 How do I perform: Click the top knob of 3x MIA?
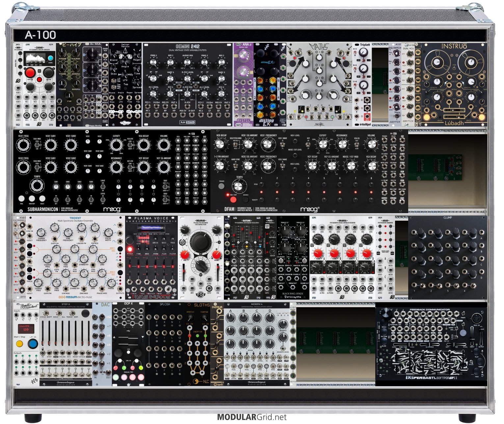pos(92,54)
